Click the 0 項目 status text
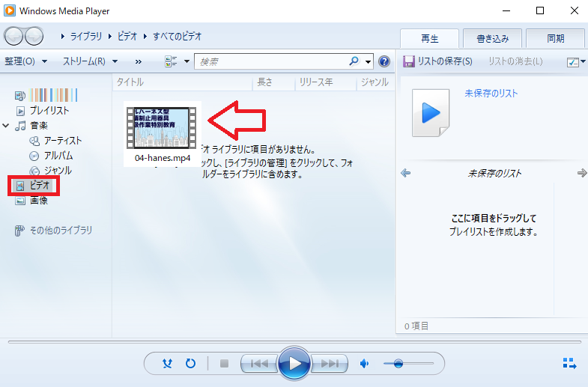 click(x=416, y=326)
